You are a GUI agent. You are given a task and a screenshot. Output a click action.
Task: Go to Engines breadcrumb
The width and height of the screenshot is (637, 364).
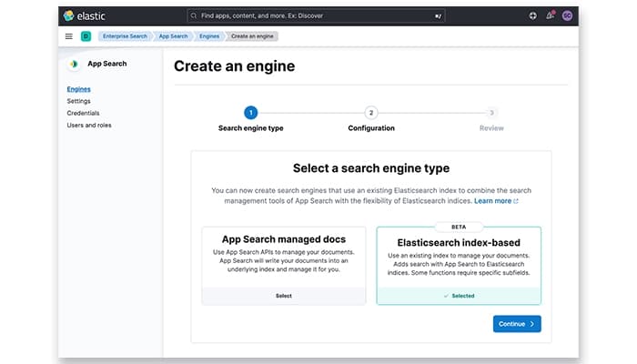click(209, 36)
